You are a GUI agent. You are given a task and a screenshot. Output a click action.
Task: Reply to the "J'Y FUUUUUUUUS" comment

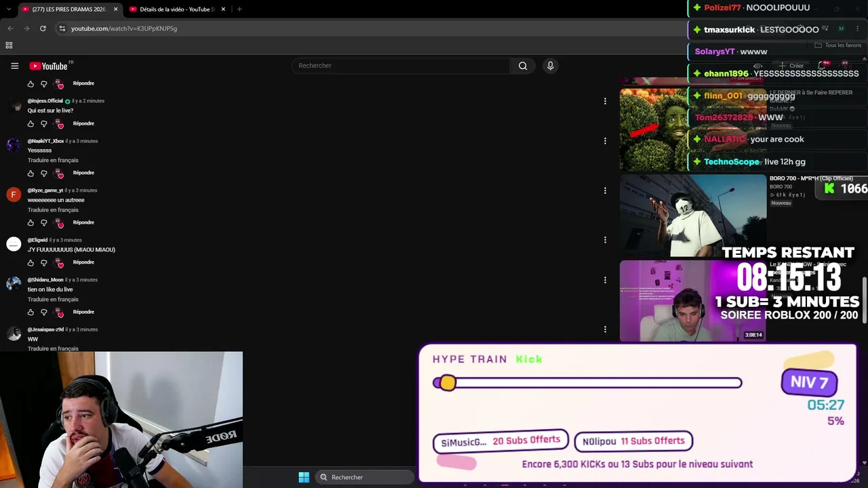point(83,262)
